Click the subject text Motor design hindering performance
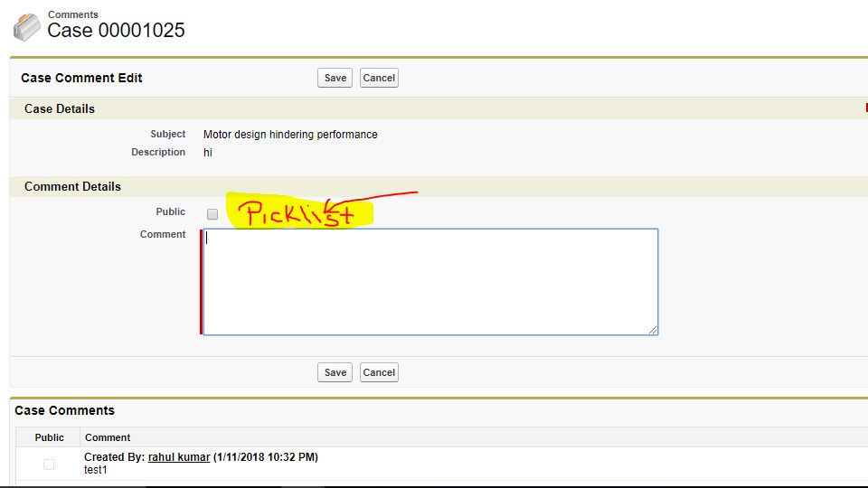This screenshot has height=488, width=868. click(290, 135)
